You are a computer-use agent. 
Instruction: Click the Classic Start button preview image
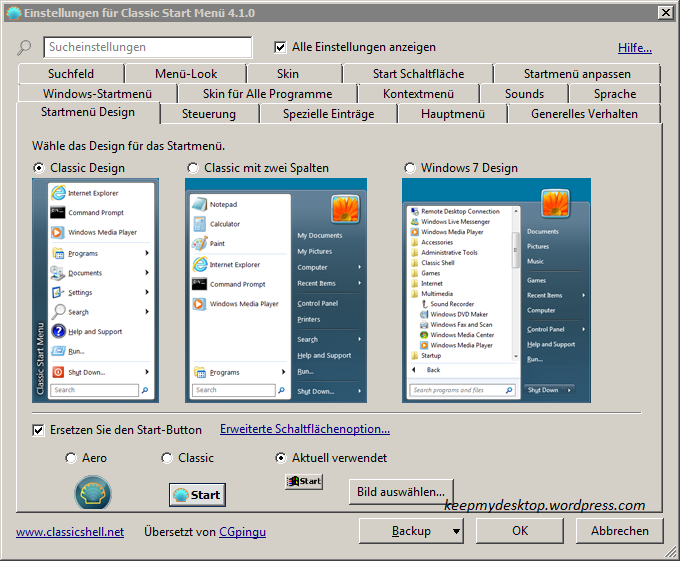point(197,494)
